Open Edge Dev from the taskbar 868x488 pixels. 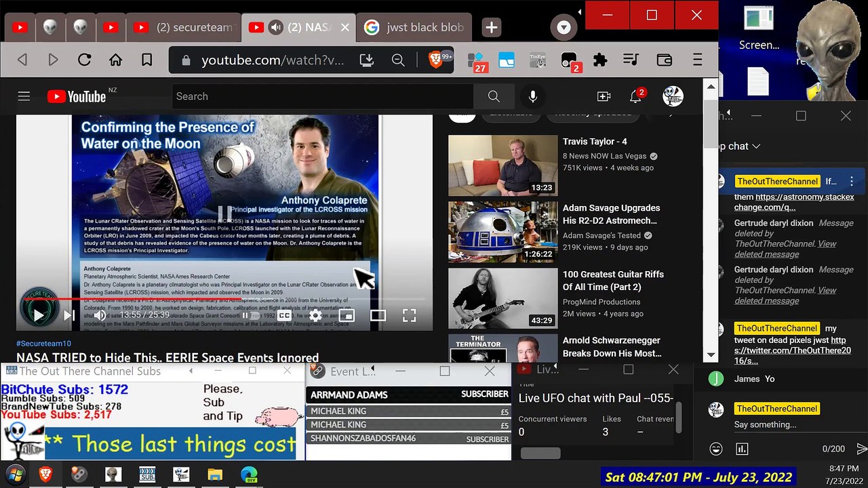[x=249, y=474]
